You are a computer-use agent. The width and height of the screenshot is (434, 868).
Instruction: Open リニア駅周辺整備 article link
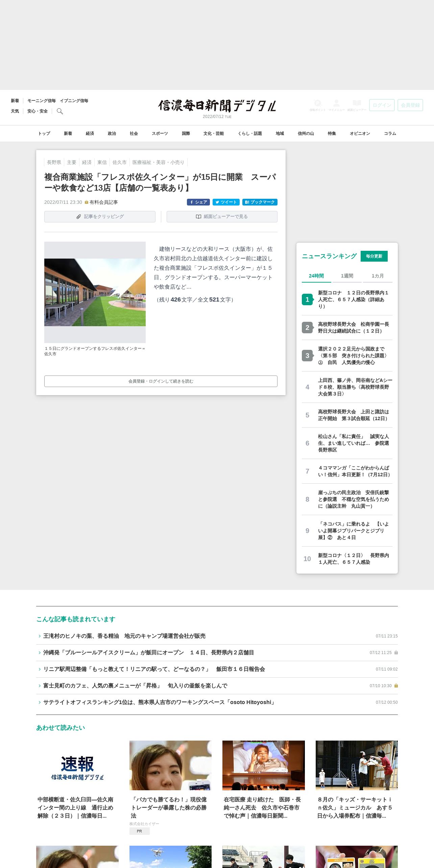coord(154,669)
